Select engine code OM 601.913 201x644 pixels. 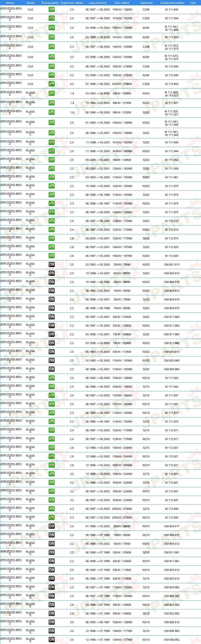pyautogui.click(x=172, y=265)
